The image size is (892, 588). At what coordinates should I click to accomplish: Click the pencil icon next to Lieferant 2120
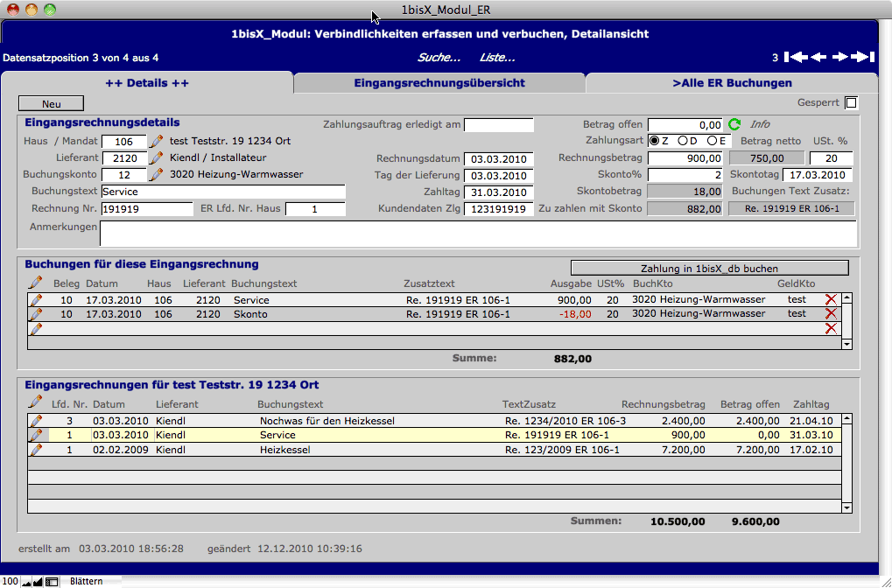point(157,158)
